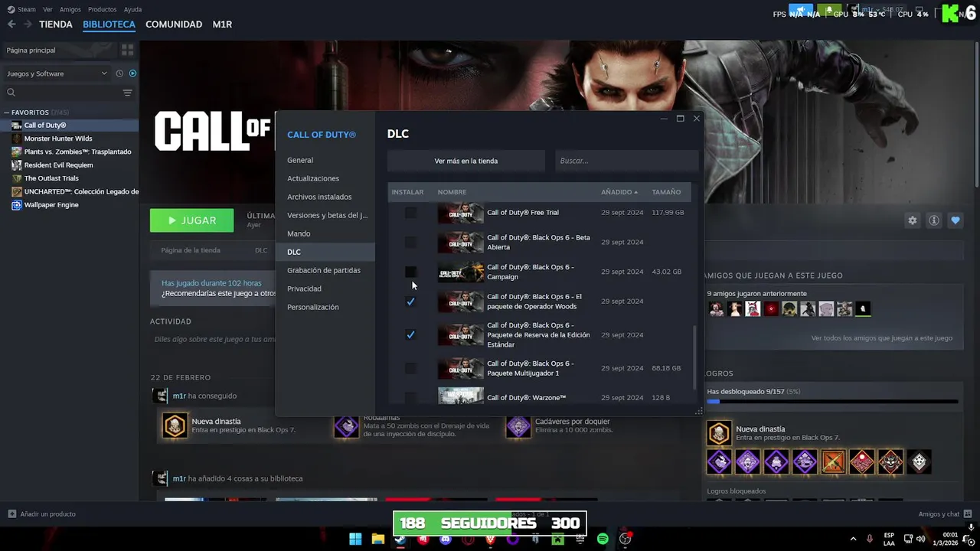The image size is (980, 551).
Task: Click the library search magnifier icon
Action: click(x=11, y=93)
